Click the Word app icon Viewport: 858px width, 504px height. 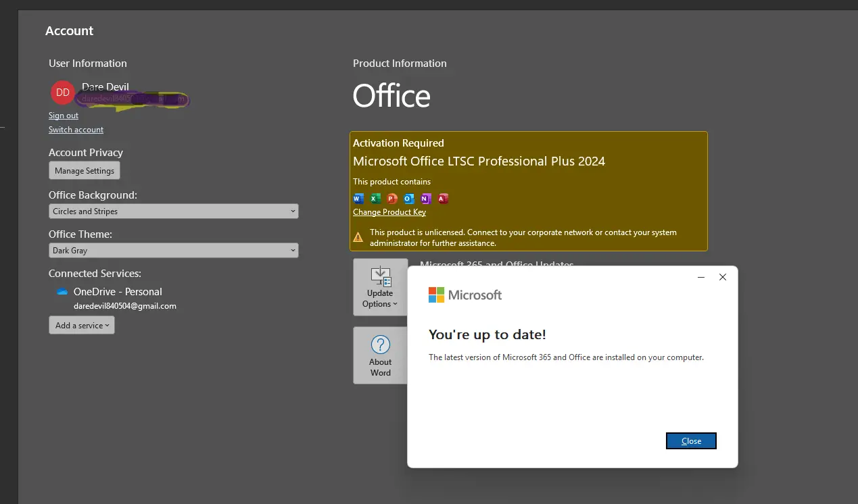click(x=358, y=199)
